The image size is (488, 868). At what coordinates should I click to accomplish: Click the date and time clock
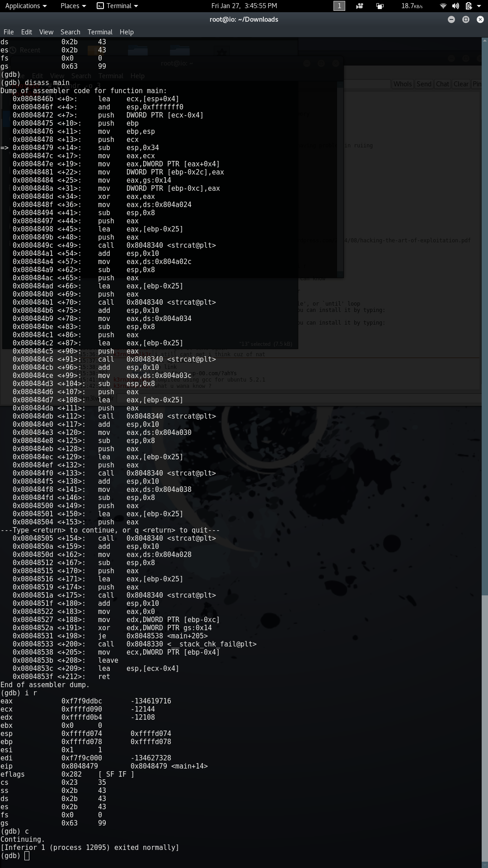point(244,6)
